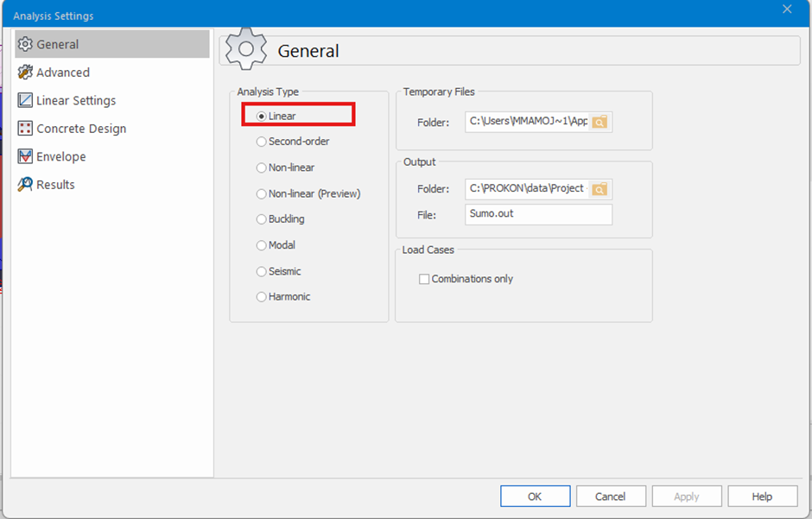Select the Modal analysis type
This screenshot has width=812, height=519.
point(276,244)
